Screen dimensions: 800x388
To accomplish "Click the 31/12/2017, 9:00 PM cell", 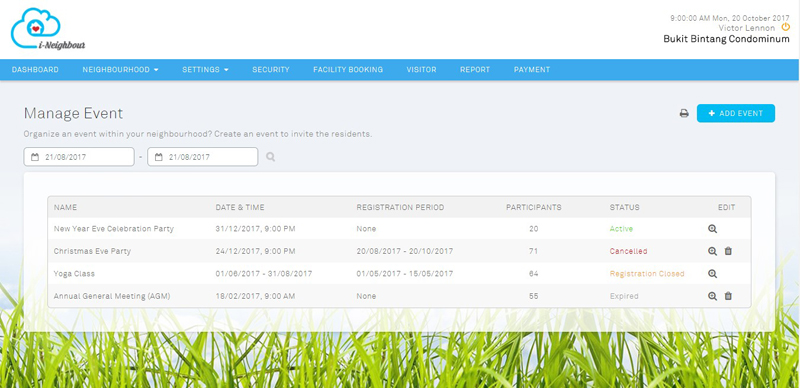I will click(x=255, y=229).
